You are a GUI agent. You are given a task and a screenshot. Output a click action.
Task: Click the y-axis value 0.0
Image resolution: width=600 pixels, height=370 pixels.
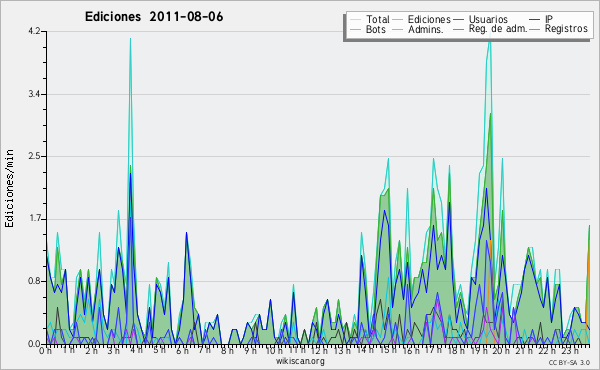pos(34,344)
